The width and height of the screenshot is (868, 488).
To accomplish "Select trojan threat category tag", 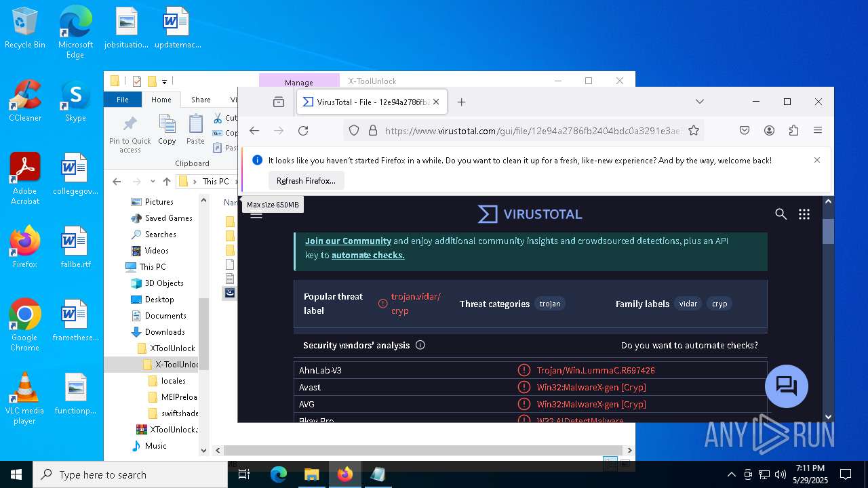I will [x=550, y=304].
